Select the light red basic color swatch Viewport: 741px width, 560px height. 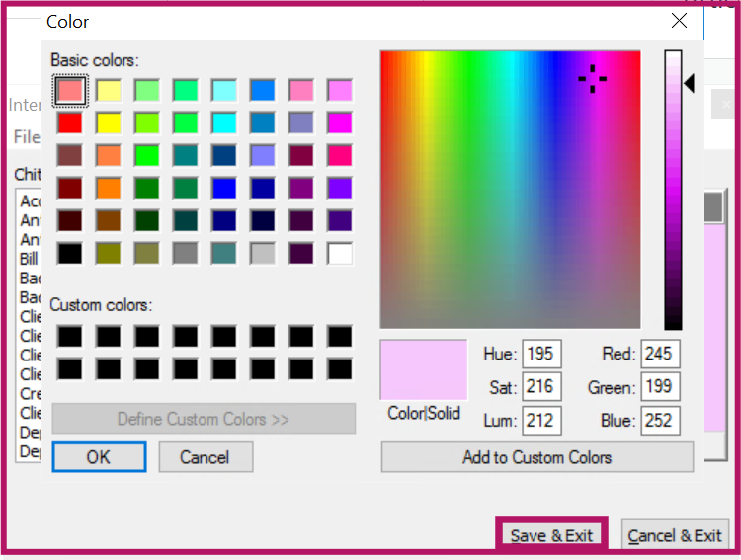(70, 90)
